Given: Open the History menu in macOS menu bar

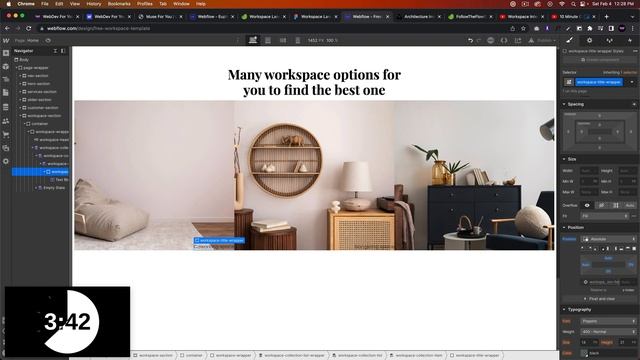Looking at the screenshot, I should click(93, 4).
